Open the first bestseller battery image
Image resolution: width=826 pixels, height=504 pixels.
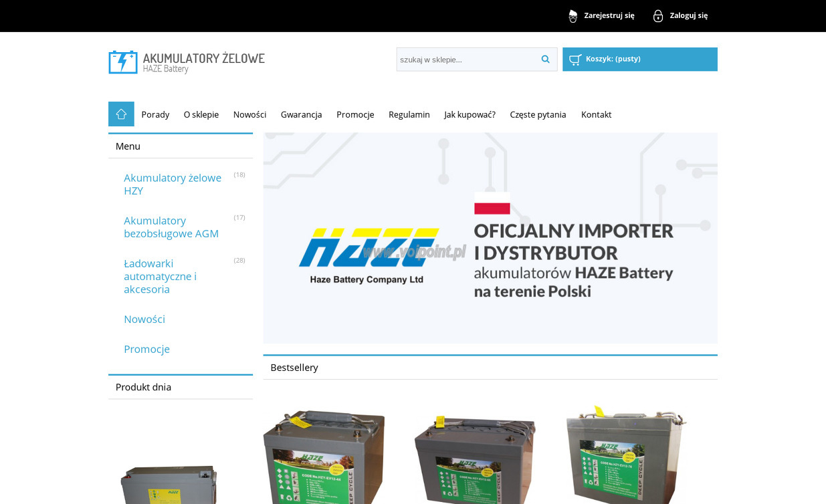324,457
